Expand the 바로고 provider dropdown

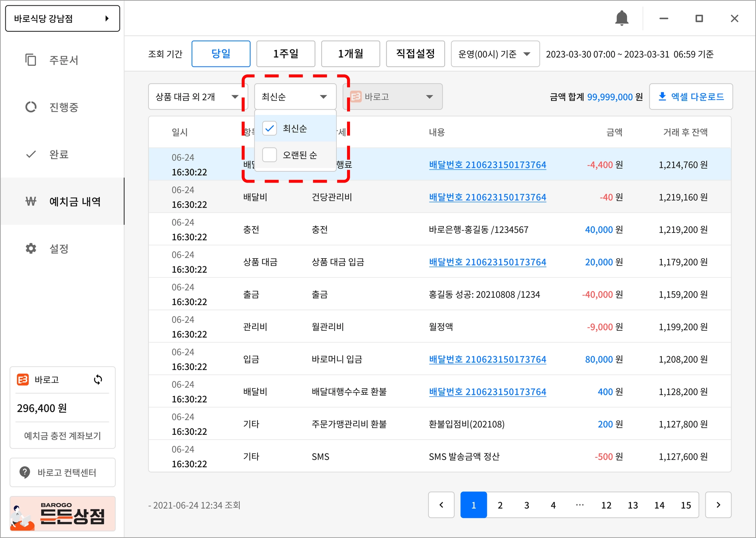tap(392, 97)
